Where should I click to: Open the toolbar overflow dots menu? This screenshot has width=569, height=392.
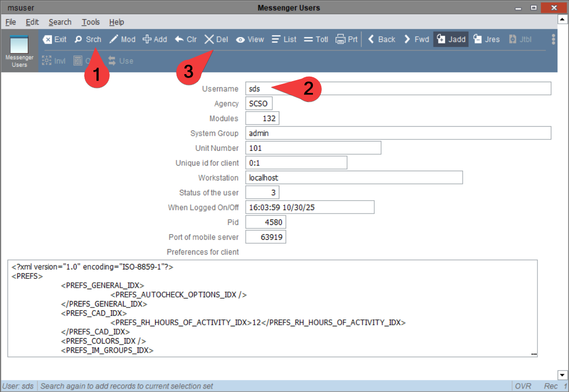(553, 39)
